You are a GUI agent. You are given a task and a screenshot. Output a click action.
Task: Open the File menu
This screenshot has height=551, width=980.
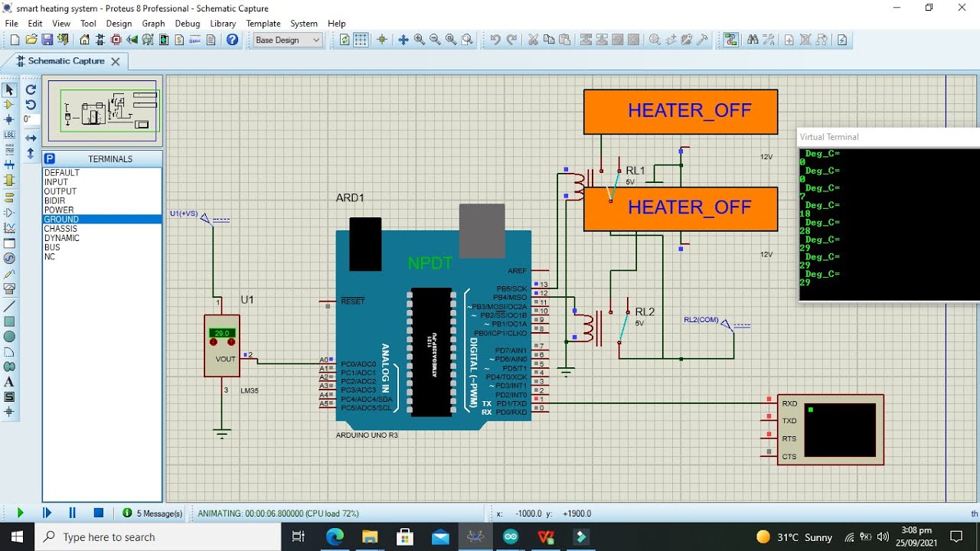11,24
